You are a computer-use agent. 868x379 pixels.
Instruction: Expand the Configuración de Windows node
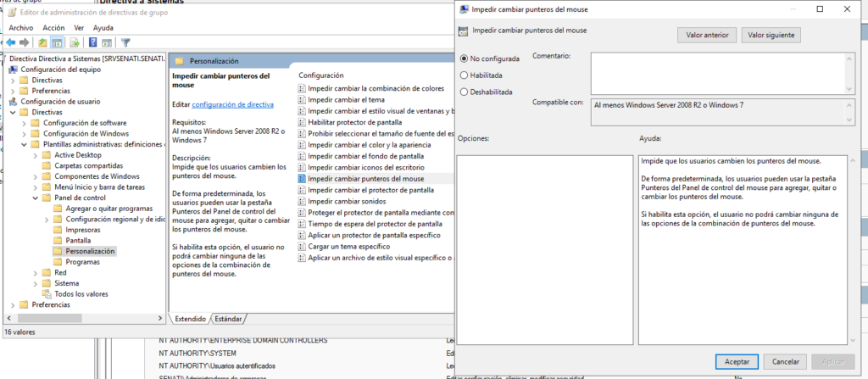[x=24, y=133]
